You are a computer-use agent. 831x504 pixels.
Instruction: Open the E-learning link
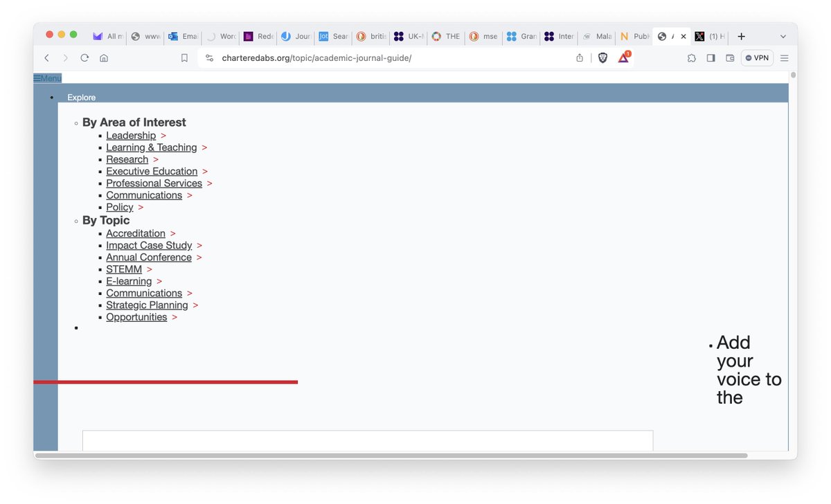point(129,281)
